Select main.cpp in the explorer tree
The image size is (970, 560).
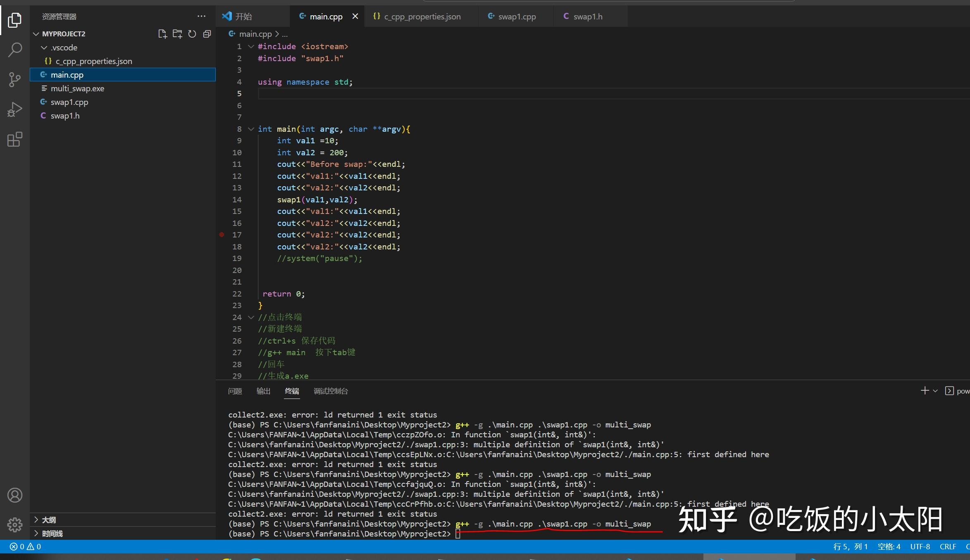123,75
